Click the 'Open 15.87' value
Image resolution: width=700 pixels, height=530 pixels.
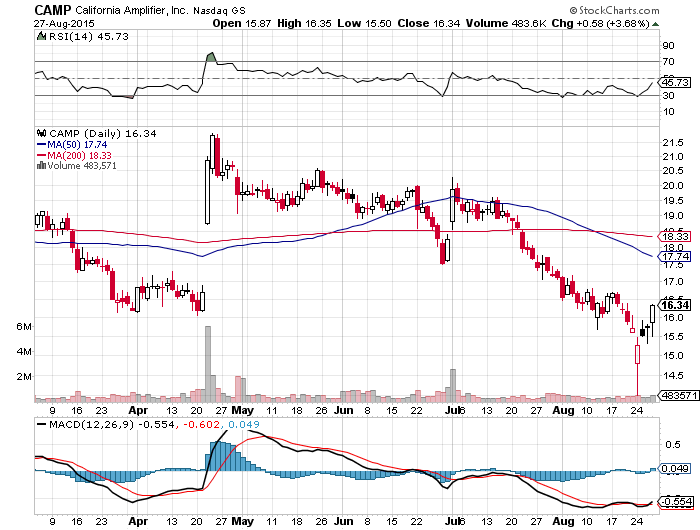pos(242,23)
